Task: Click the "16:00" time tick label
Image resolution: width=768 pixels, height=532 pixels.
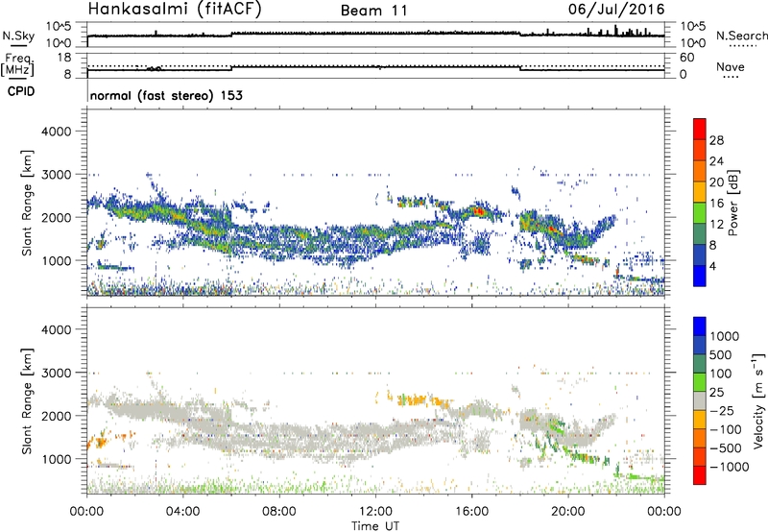Action: tap(471, 512)
